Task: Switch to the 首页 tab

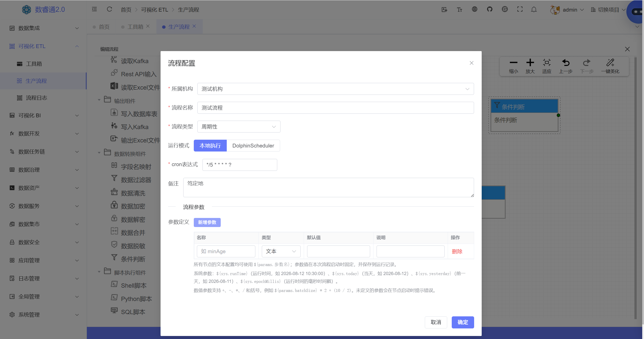Action: tap(101, 27)
